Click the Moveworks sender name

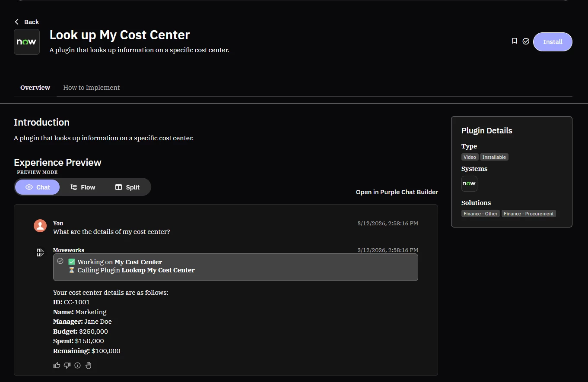69,250
